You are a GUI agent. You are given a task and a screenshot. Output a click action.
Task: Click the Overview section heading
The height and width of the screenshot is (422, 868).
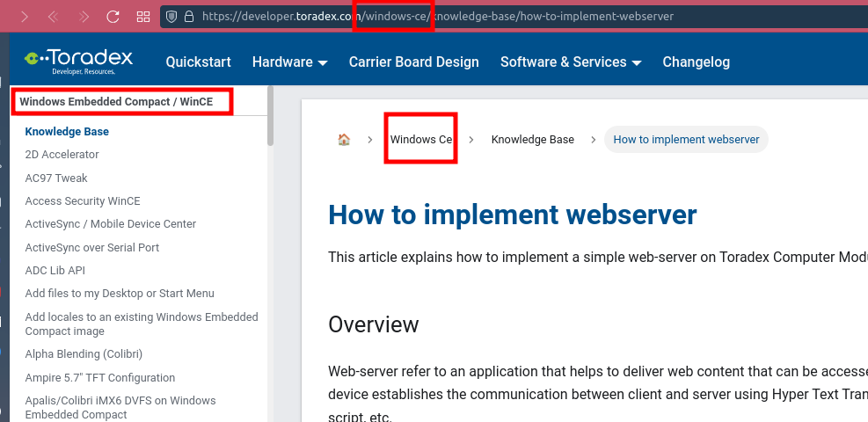click(374, 324)
